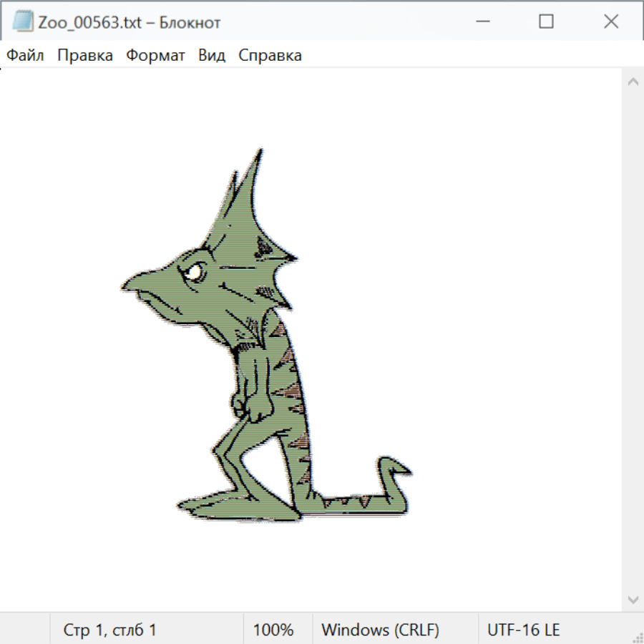Click the scroll down arrow
The image size is (644, 644).
click(633, 599)
